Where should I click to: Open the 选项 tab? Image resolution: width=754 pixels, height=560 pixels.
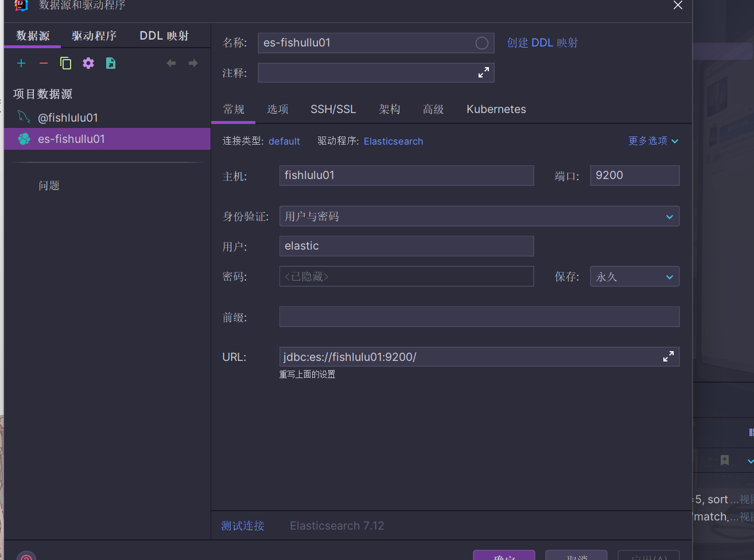[x=278, y=109]
